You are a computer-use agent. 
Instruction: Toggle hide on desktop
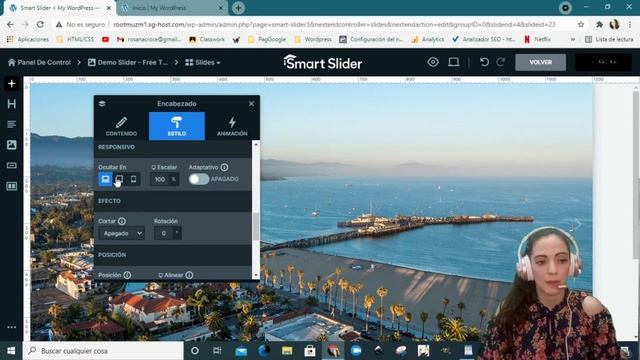[105, 179]
